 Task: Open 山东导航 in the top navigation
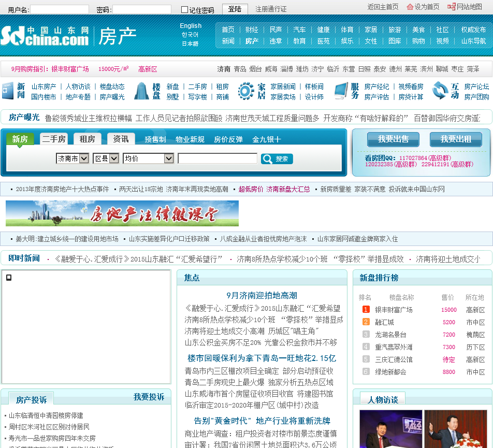tap(473, 41)
